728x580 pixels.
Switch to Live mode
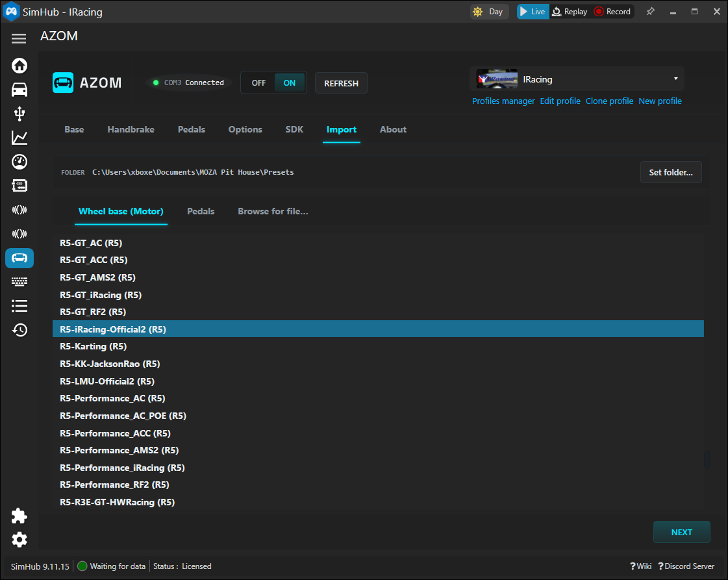click(533, 12)
